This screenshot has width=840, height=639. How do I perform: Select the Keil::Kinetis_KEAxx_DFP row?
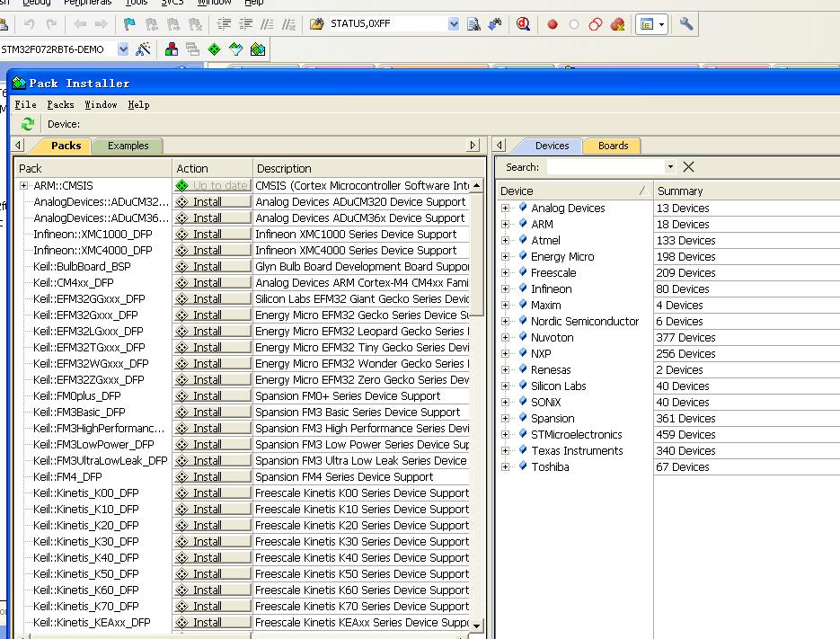tap(92, 623)
